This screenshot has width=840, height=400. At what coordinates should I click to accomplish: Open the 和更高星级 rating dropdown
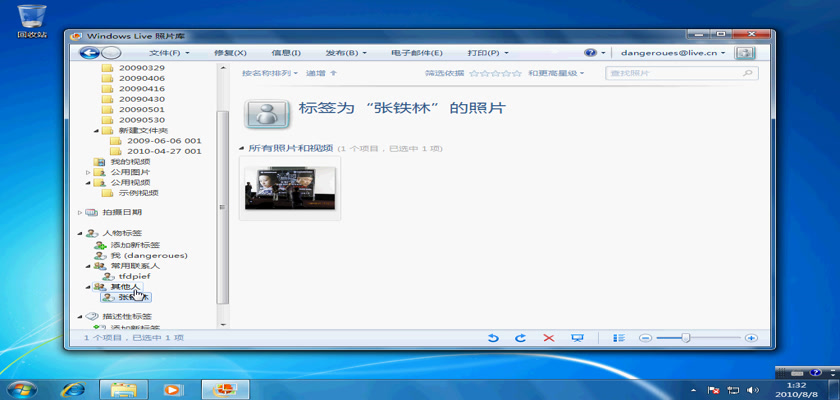(x=555, y=73)
